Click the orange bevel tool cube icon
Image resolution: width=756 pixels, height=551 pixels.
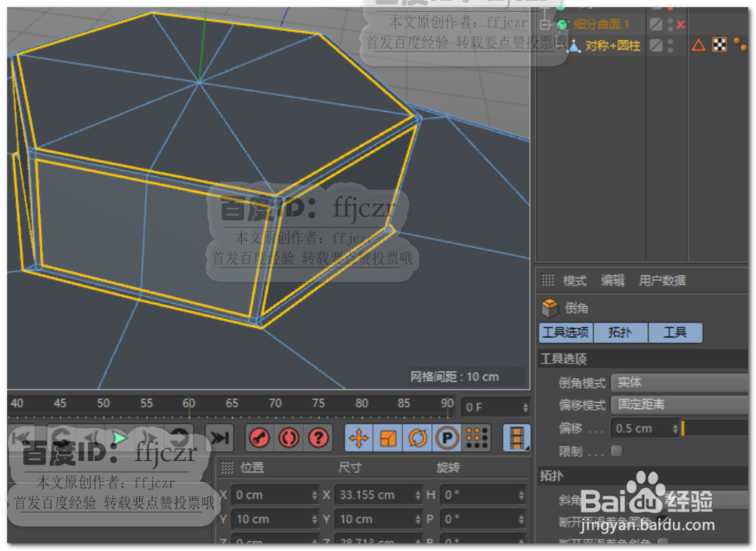pyautogui.click(x=550, y=308)
